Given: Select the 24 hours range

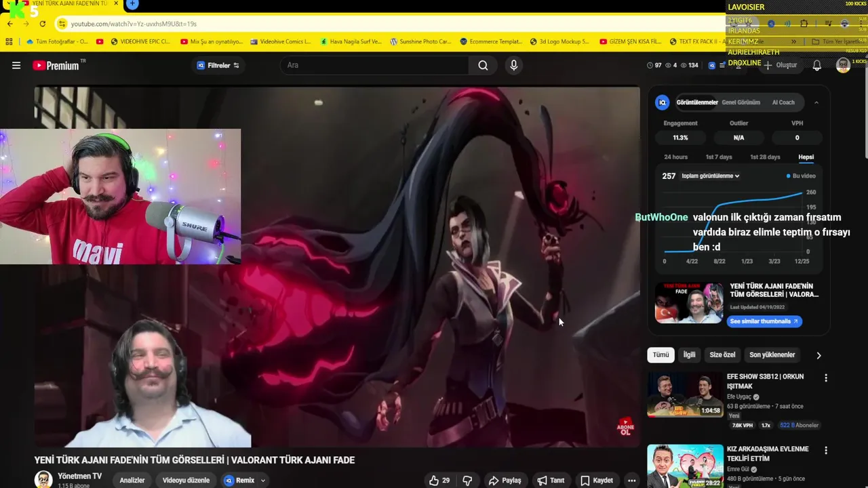Looking at the screenshot, I should pos(675,157).
